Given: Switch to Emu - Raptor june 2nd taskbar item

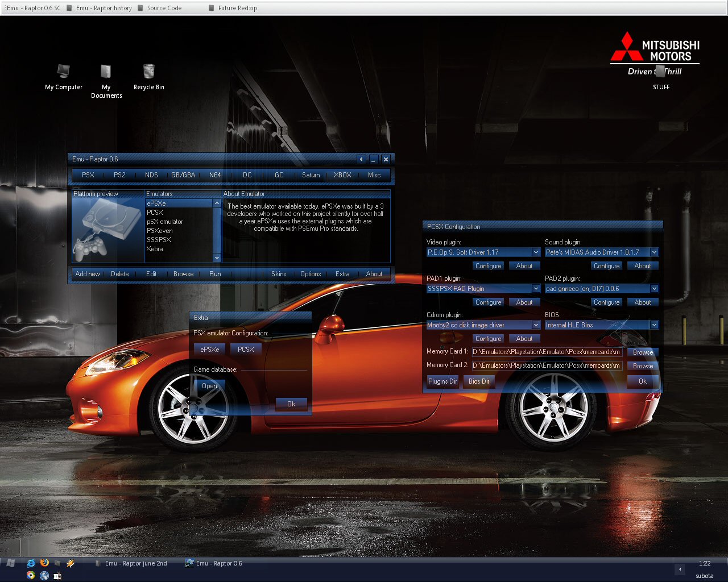Looking at the screenshot, I should pos(131,563).
